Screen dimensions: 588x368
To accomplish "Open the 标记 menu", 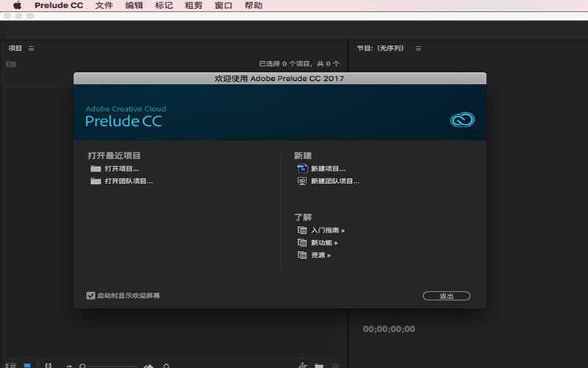I will (x=164, y=5).
